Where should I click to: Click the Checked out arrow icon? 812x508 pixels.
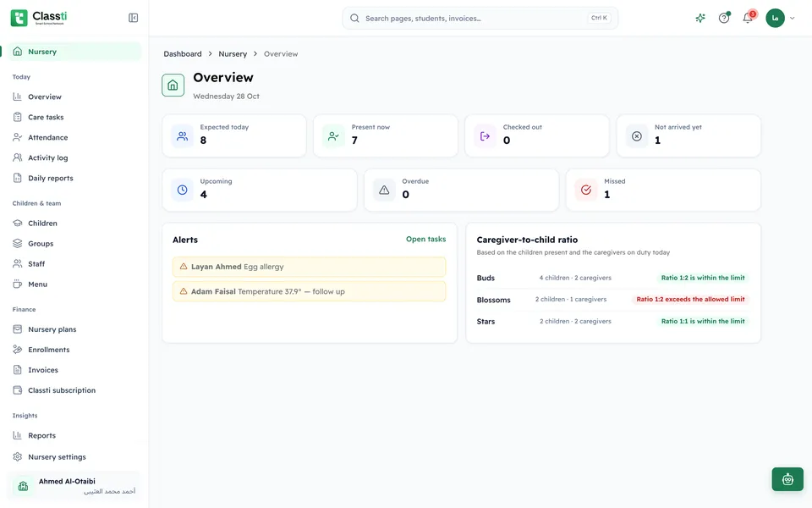tap(485, 136)
